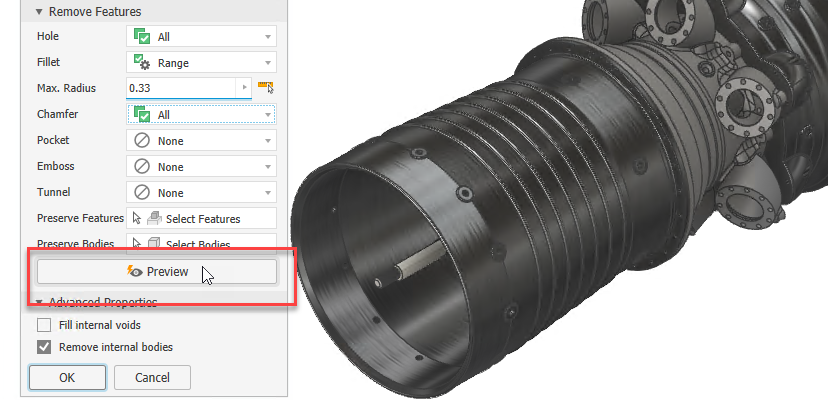Image resolution: width=828 pixels, height=400 pixels.
Task: Open the Tunnel None dropdown
Action: 201,192
